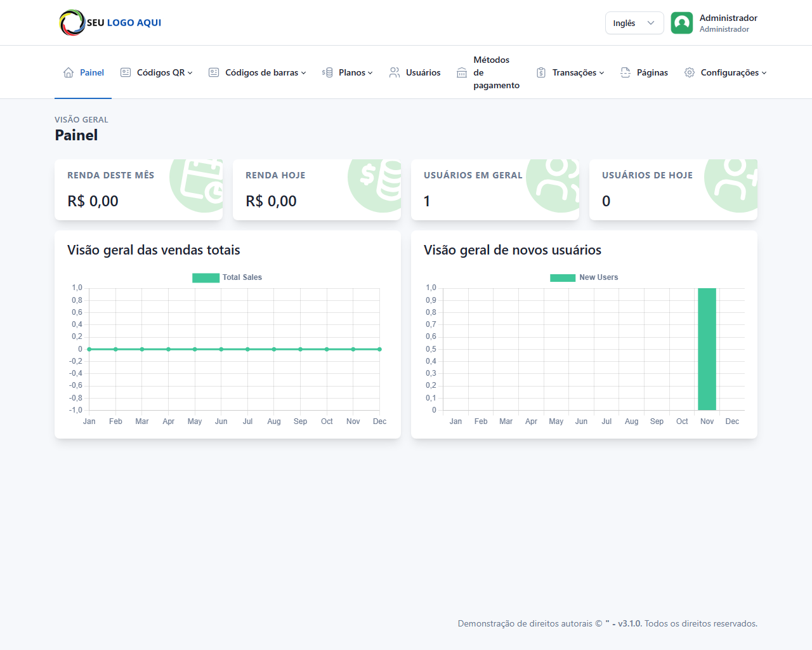
Task: Expand the Códigos de barras menu
Action: tap(265, 72)
